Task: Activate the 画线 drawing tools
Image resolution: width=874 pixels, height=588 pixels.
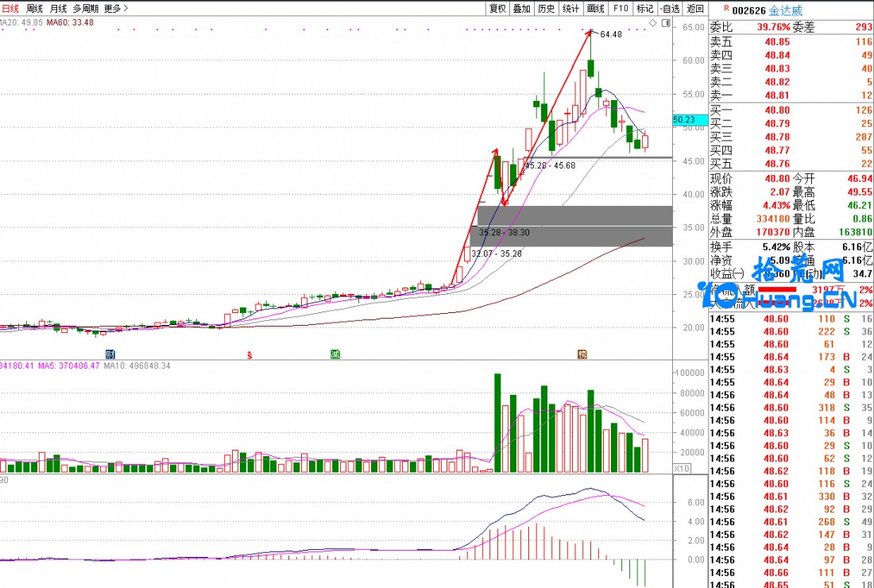Action: click(596, 9)
